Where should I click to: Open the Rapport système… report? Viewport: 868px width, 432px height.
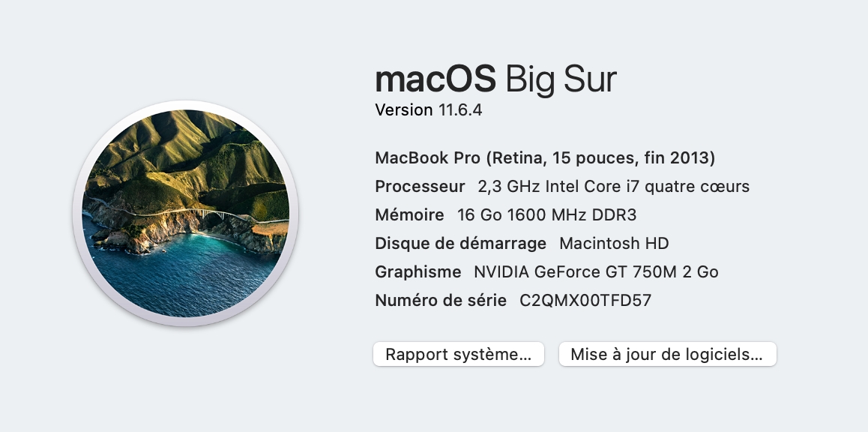point(458,355)
